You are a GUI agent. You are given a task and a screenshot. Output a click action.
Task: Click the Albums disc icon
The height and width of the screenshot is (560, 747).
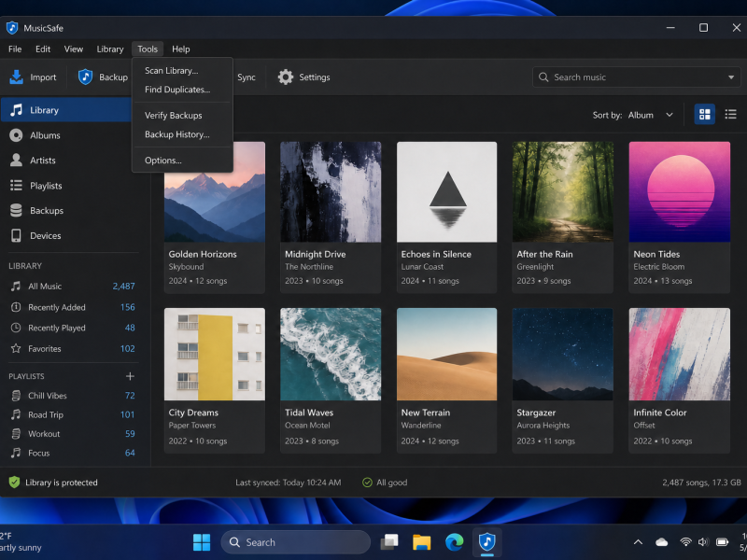(x=16, y=135)
